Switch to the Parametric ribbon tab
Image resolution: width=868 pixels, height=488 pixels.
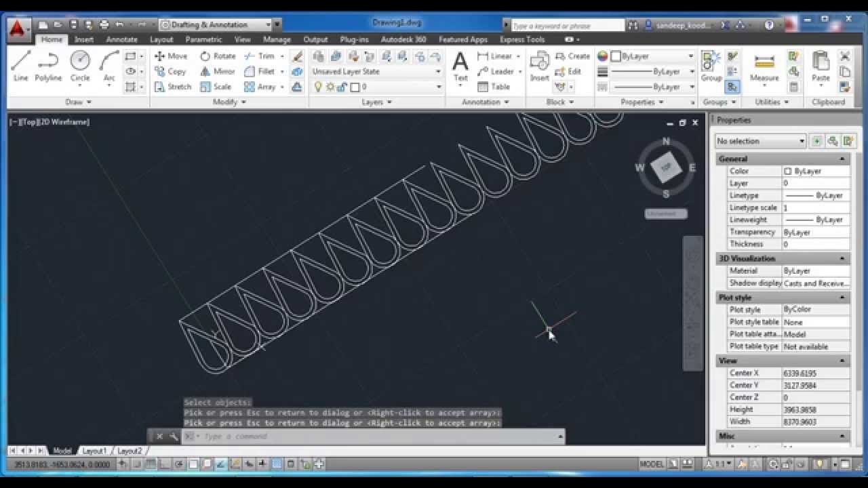coord(203,39)
